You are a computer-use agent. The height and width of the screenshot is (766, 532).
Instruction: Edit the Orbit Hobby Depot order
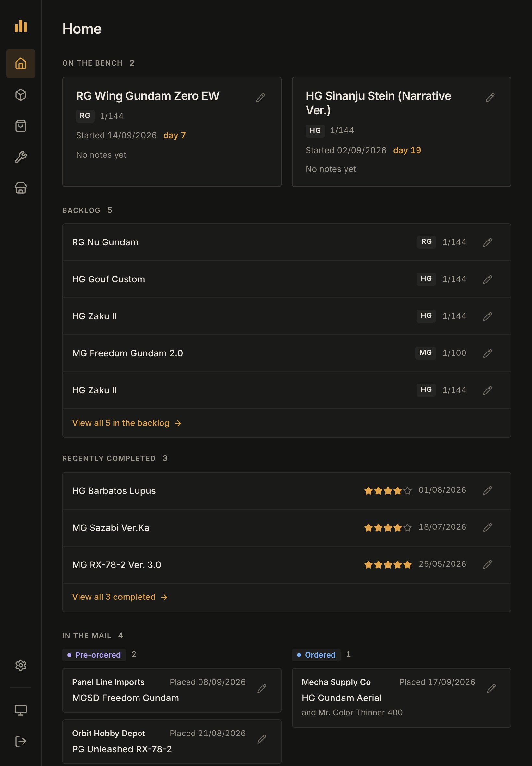tap(262, 739)
